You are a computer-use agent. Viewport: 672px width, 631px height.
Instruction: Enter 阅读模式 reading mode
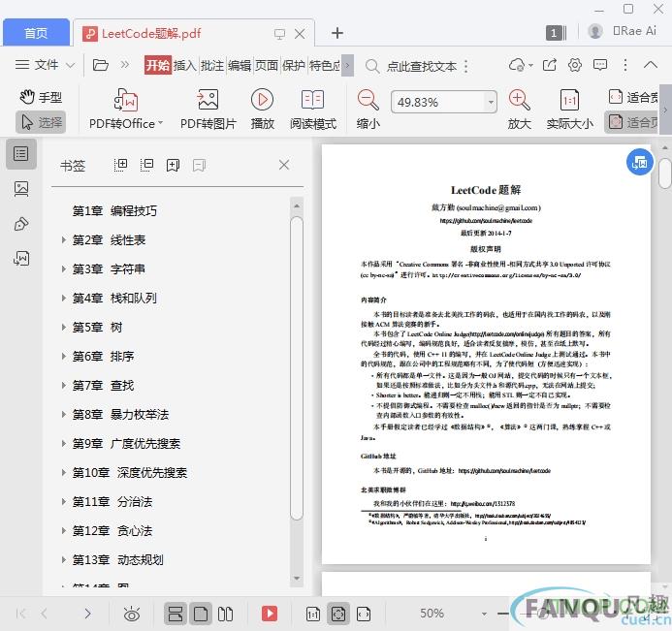coord(313,110)
